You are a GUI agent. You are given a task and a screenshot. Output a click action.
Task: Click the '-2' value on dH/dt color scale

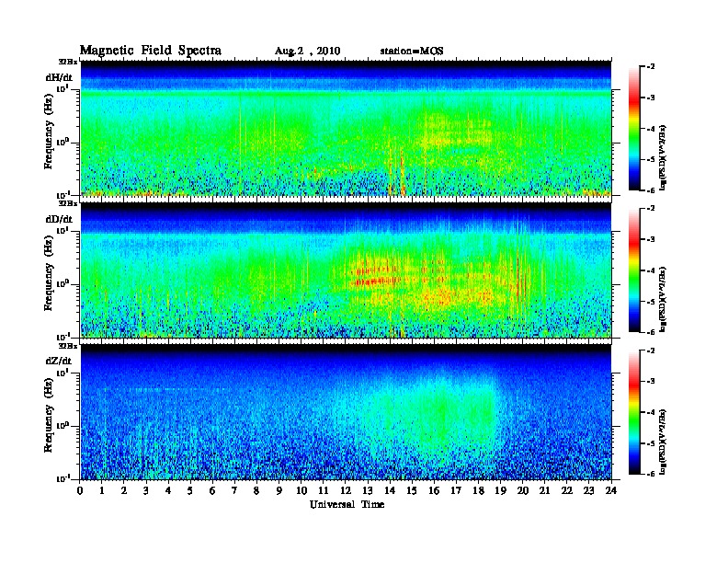[651, 67]
